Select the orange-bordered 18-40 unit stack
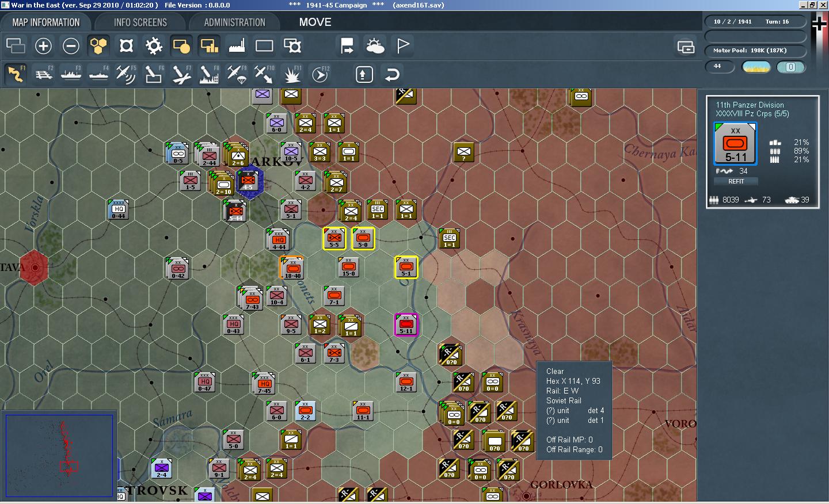Viewport: 829px width, 504px height. click(x=292, y=268)
